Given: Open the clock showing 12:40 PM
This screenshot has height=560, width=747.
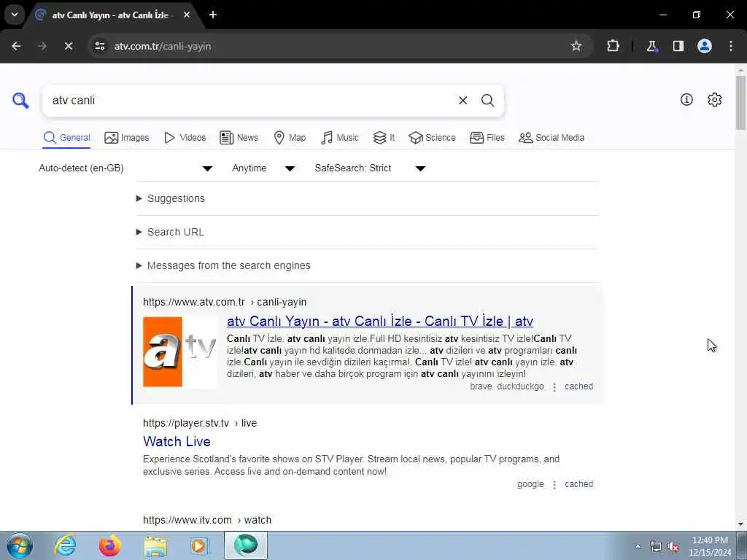Looking at the screenshot, I should 710,546.
